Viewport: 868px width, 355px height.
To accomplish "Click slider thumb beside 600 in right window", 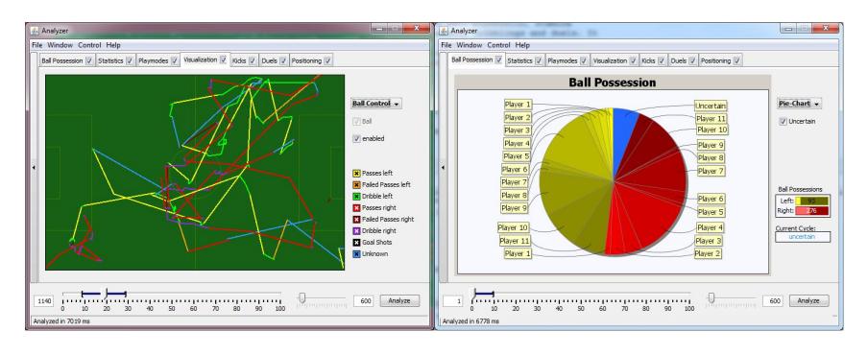I will (711, 298).
